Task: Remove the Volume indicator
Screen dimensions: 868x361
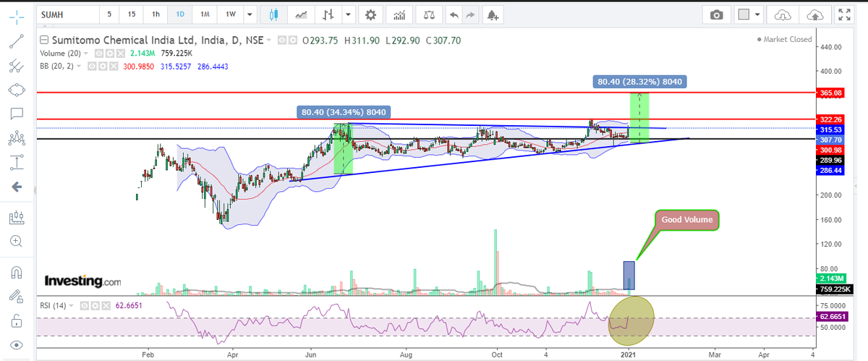Action: click(120, 54)
